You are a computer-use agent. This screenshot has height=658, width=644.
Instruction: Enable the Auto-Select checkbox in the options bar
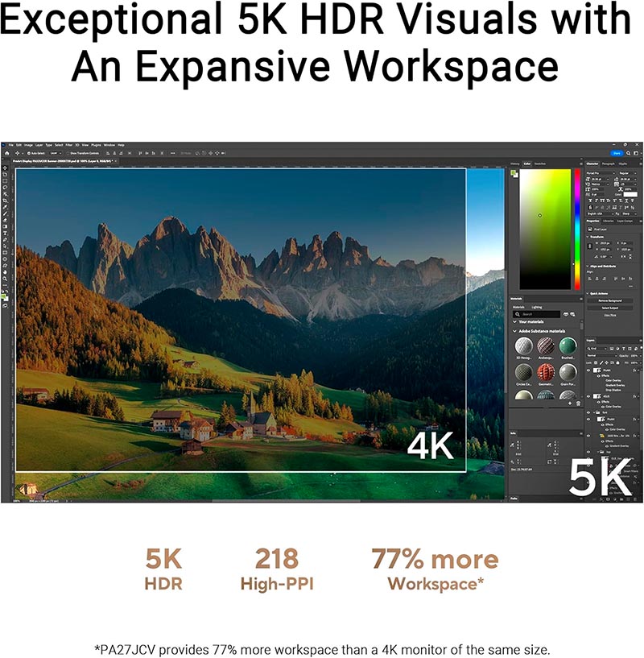coord(29,152)
